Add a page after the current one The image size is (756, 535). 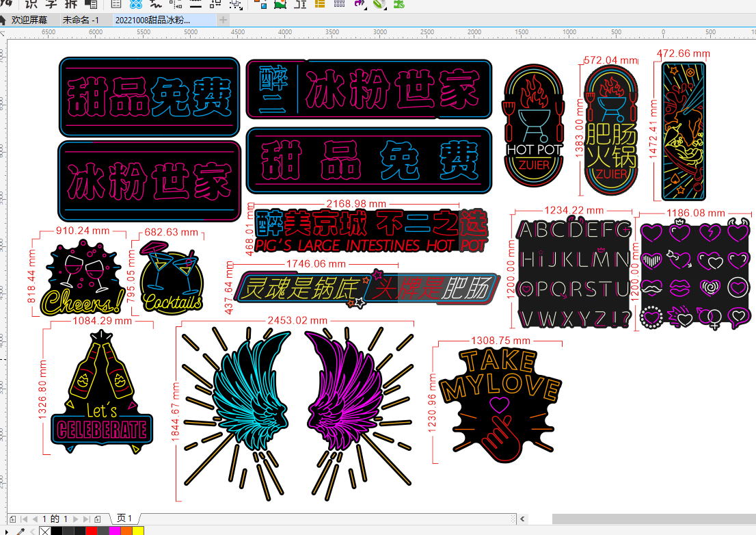98,519
